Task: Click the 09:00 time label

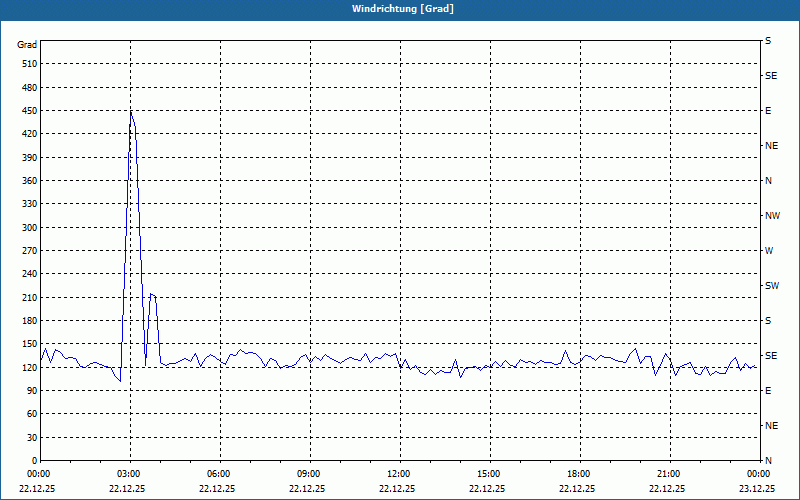Action: pyautogui.click(x=310, y=474)
